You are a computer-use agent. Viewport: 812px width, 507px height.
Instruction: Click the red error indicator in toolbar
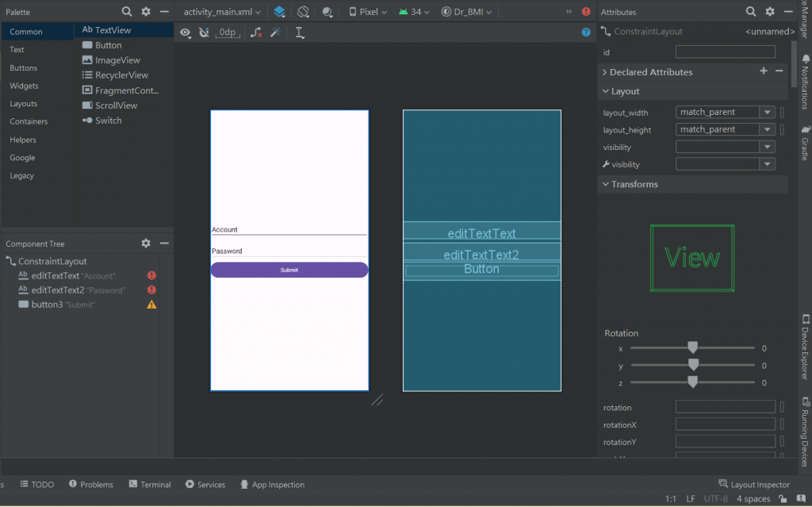(586, 12)
